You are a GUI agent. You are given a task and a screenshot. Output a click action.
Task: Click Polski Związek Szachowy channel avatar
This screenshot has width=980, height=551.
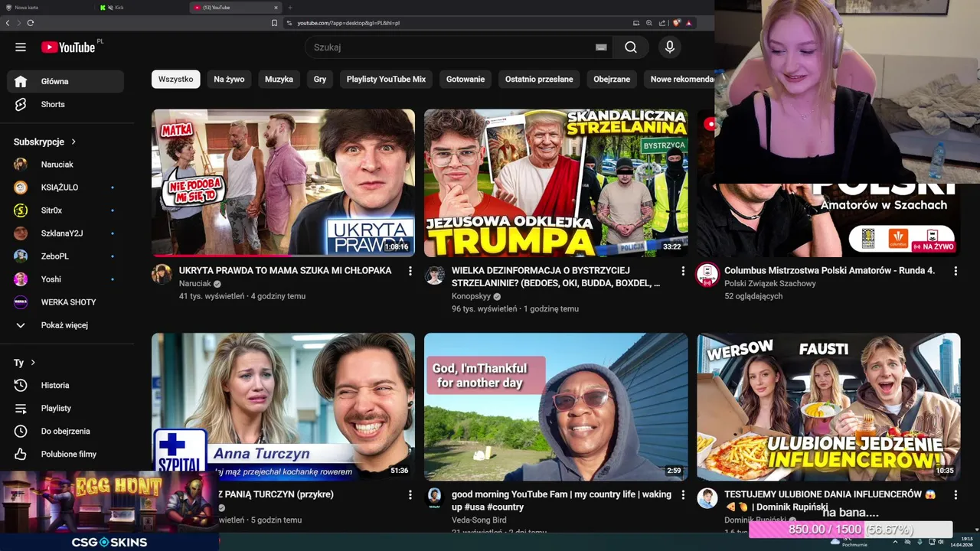(707, 275)
